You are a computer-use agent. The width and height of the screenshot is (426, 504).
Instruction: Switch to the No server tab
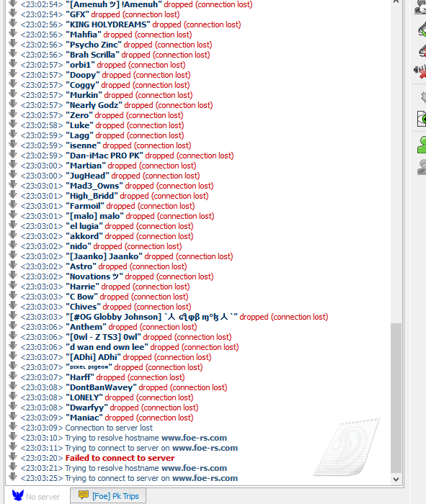point(36,496)
